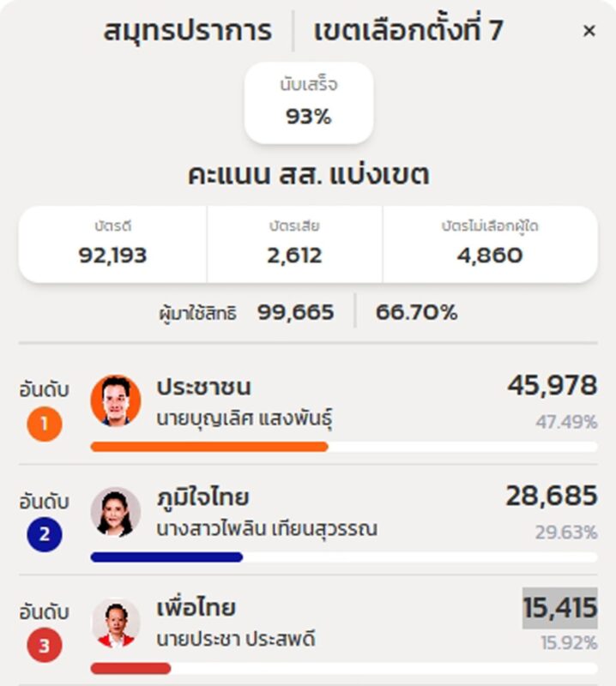Click the blue ภูมิใจไทย vote progress bar
Screen dimensions: 616x686
click(x=166, y=557)
